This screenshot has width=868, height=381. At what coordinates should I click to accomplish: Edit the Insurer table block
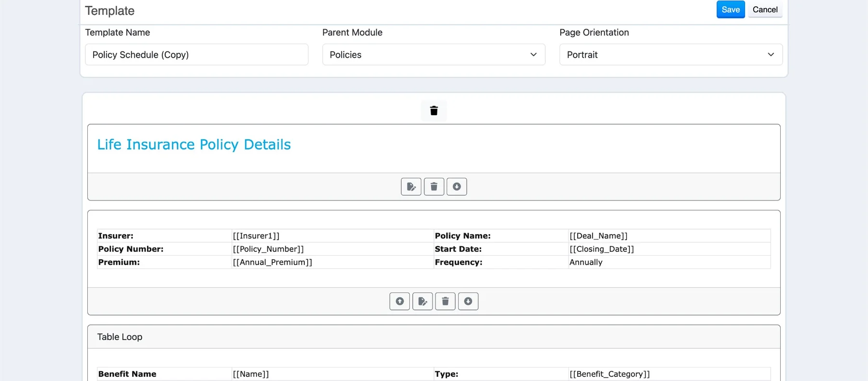422,301
